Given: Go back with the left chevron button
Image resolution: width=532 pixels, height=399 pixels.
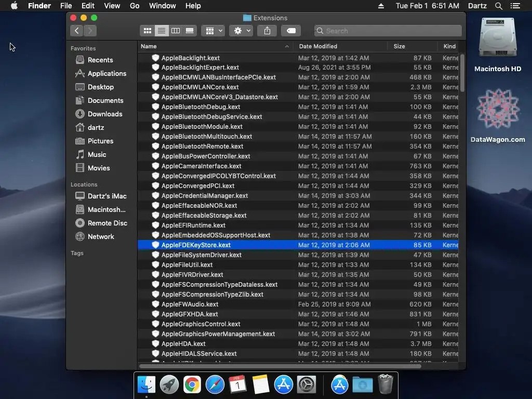Looking at the screenshot, I should click(x=77, y=31).
